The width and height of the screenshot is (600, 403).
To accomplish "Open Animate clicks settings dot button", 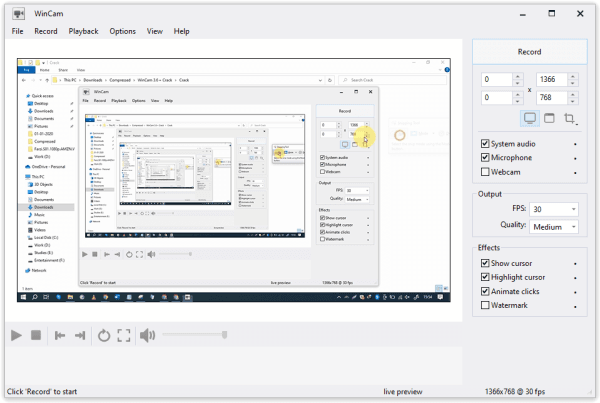I will (x=575, y=292).
